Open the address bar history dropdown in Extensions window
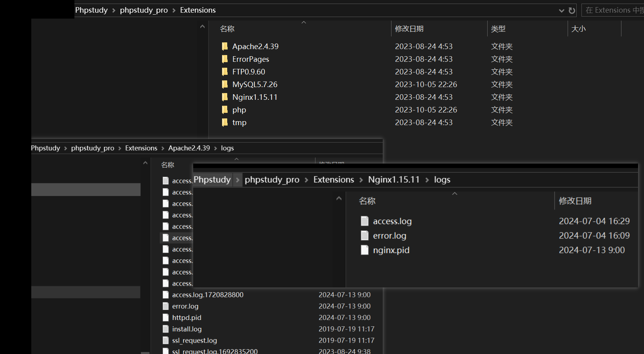 561,11
